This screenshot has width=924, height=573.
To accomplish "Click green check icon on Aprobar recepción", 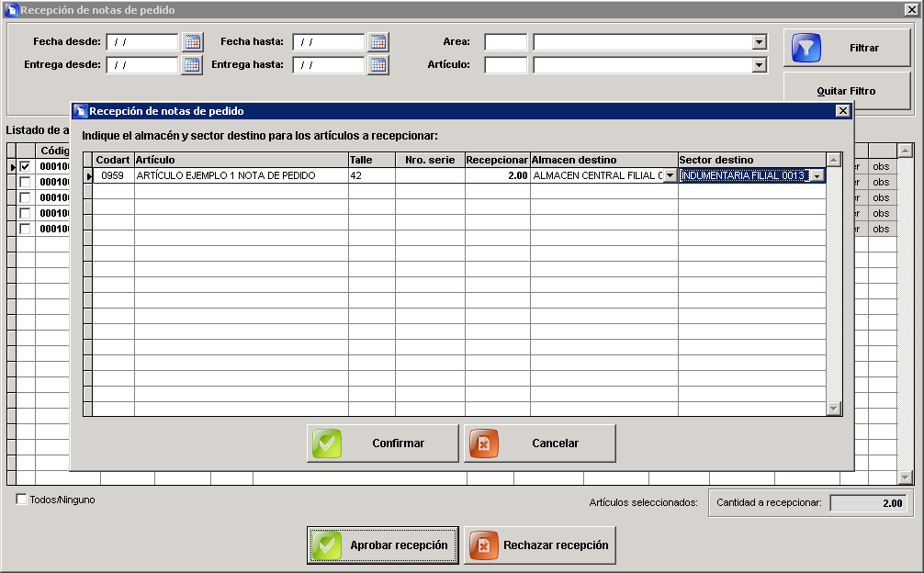I will (327, 545).
